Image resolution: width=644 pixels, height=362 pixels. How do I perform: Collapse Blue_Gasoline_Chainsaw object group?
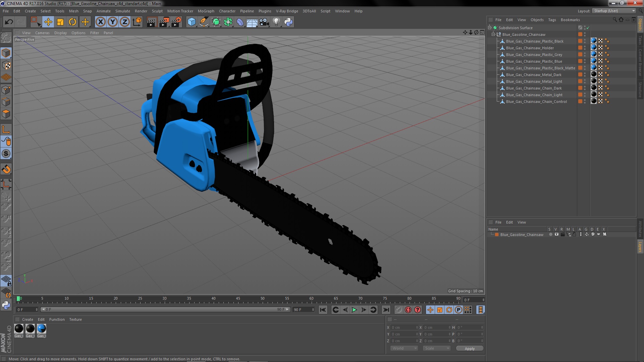493,35
